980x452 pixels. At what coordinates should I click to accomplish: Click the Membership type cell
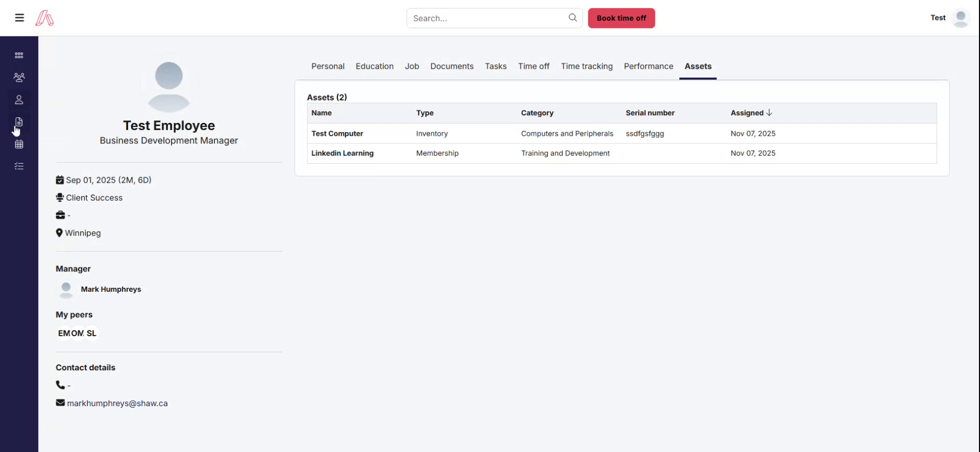click(437, 153)
